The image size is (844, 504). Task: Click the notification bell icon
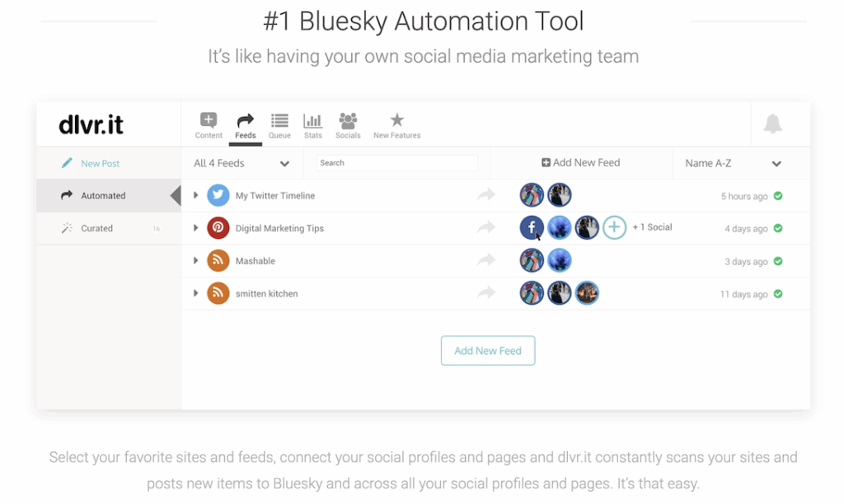(x=772, y=124)
